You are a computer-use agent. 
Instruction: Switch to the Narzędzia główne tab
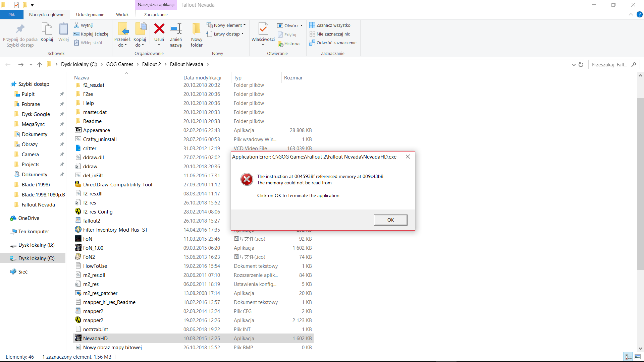pyautogui.click(x=47, y=14)
